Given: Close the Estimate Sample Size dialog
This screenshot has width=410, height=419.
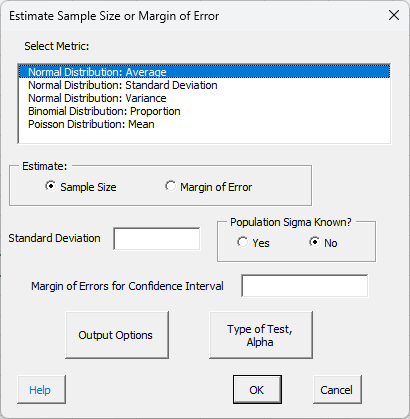Looking at the screenshot, I should (x=394, y=15).
